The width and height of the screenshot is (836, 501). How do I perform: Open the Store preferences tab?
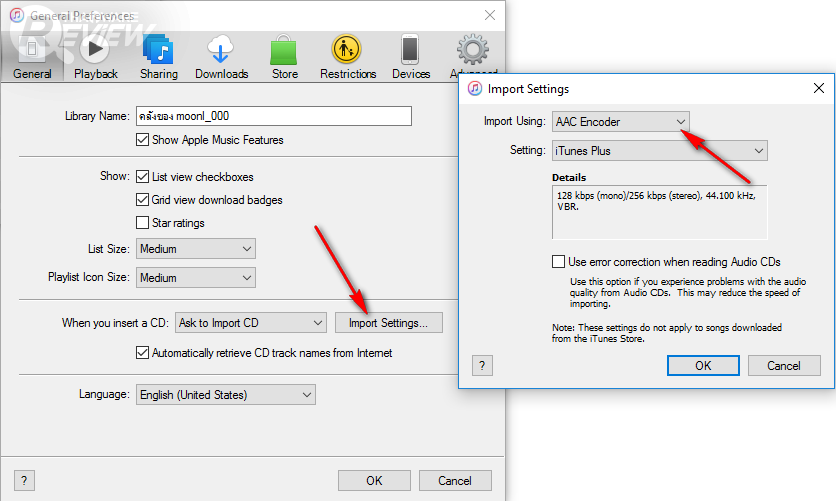coord(285,56)
